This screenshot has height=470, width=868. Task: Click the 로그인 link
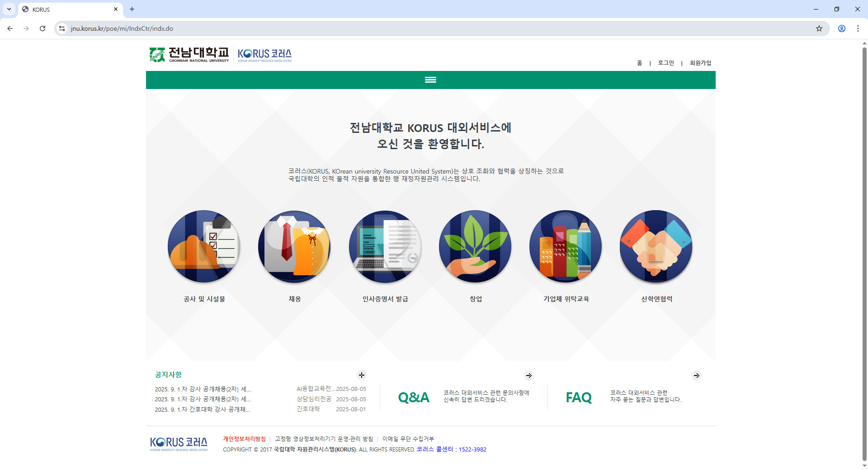665,63
